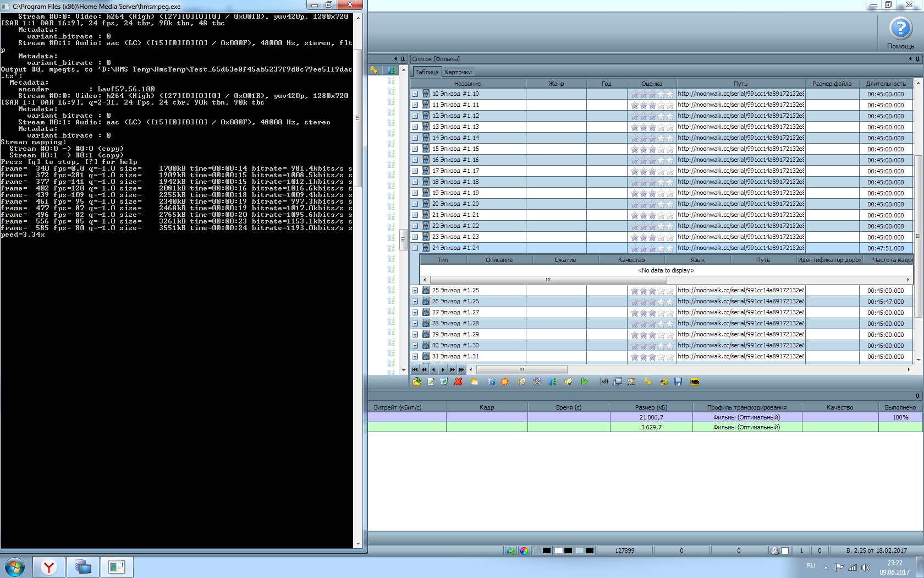This screenshot has width=924, height=578.
Task: Click the blue floppy disk save icon
Action: click(678, 381)
